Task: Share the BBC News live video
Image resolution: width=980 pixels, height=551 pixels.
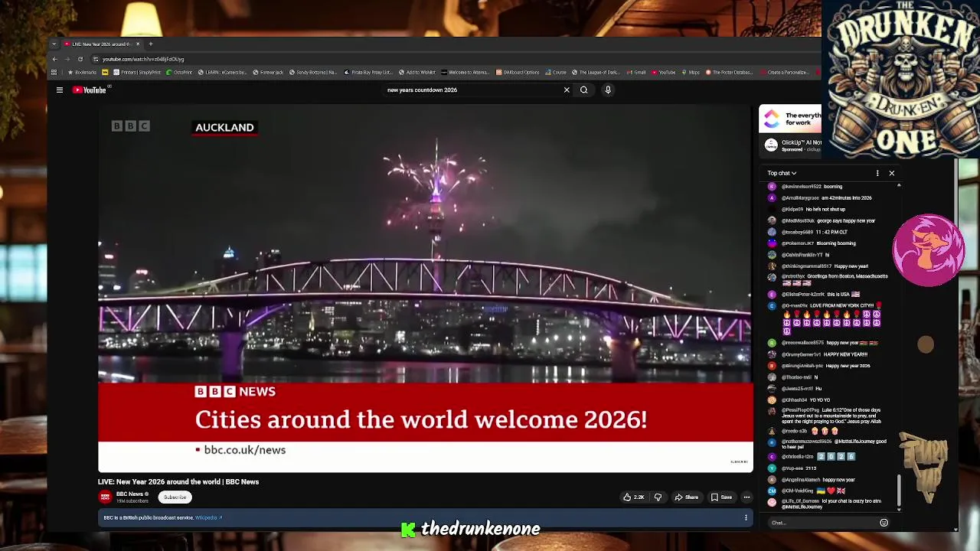Action: tap(686, 497)
